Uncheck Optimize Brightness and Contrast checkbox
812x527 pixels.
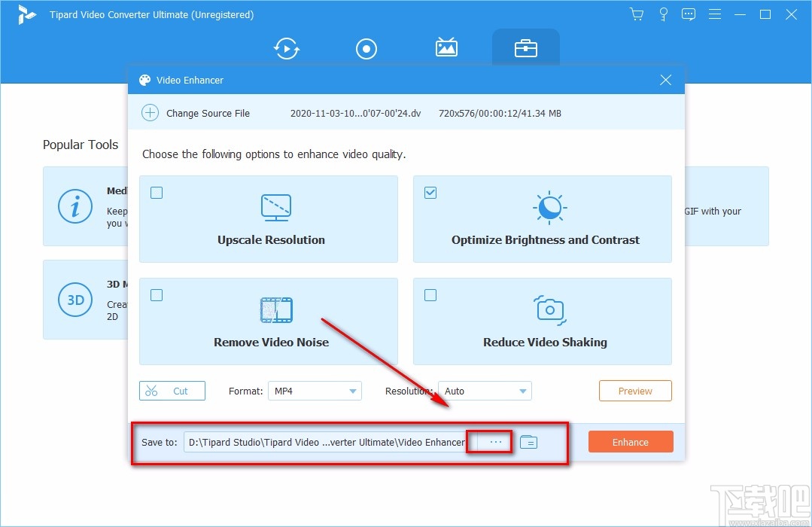point(430,193)
